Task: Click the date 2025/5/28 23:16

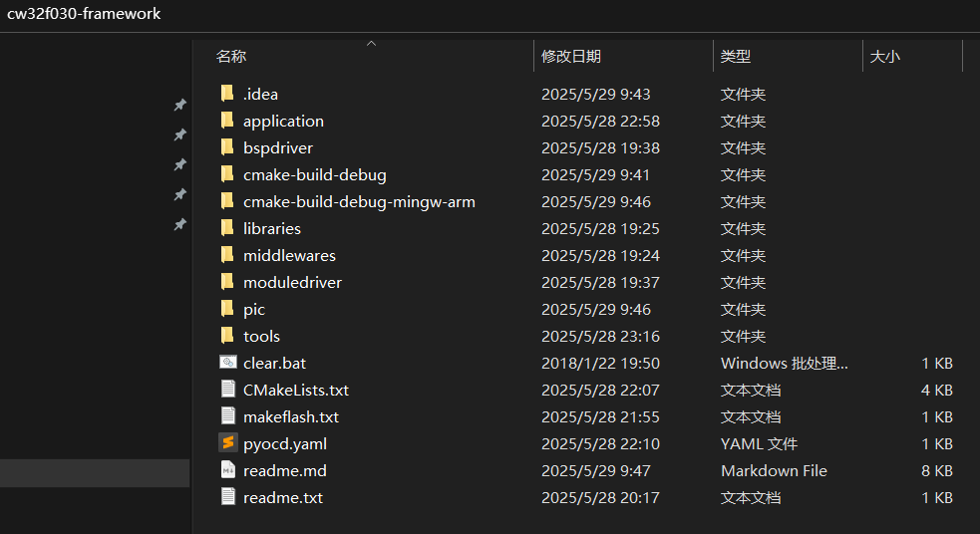Action: coord(600,336)
